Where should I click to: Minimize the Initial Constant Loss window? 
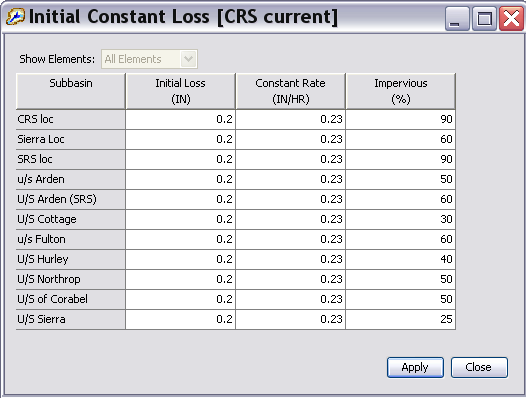[x=457, y=19]
